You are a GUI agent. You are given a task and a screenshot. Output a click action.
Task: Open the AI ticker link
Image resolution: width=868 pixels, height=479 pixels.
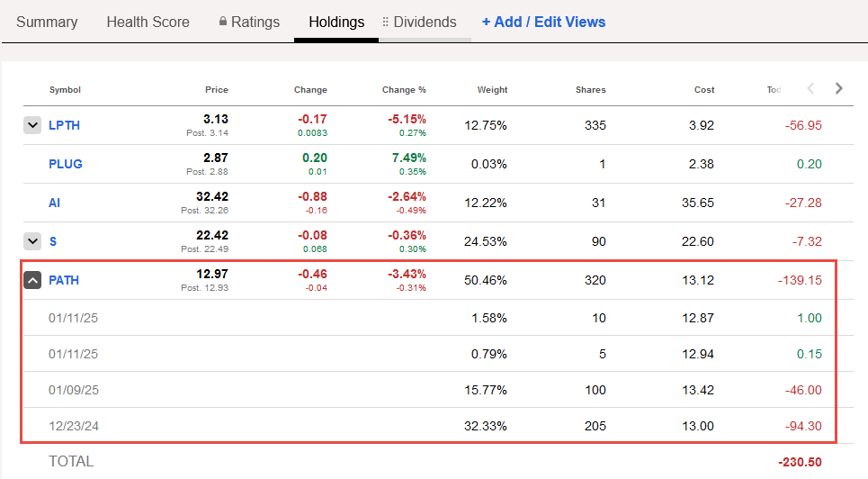[54, 203]
